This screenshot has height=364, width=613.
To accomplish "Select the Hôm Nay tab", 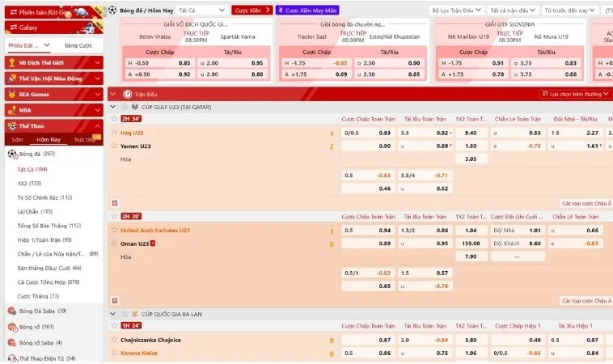I will (x=49, y=140).
